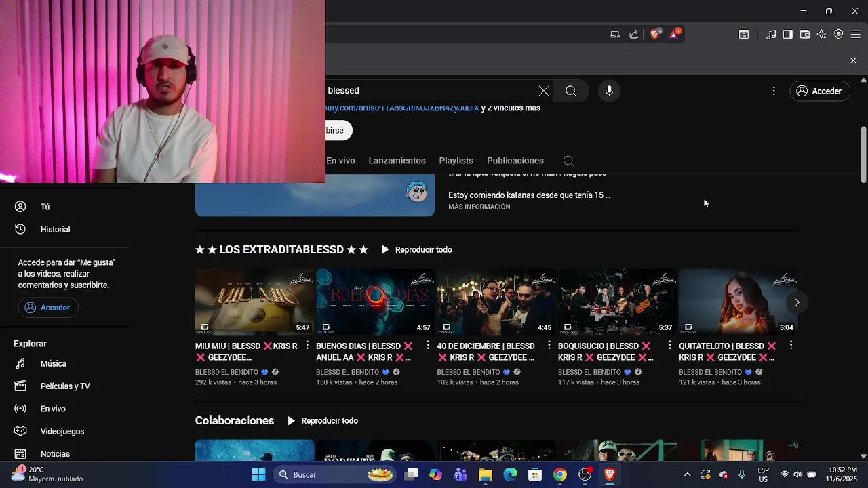Click the Brave VPN shield icon
The image size is (868, 488).
[839, 34]
